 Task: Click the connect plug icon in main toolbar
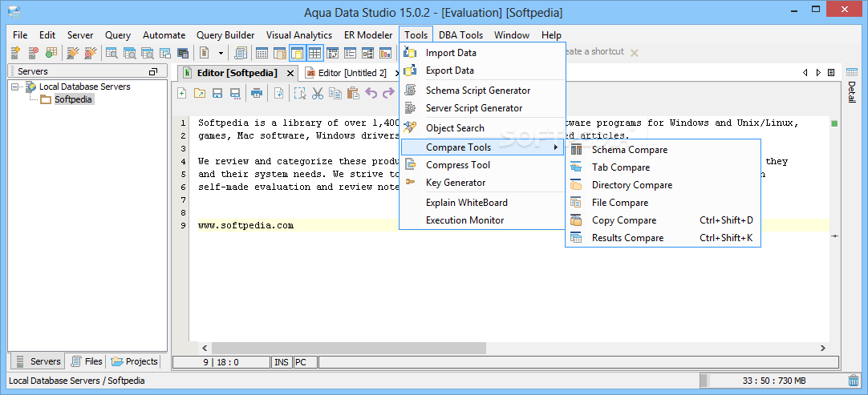pos(72,53)
